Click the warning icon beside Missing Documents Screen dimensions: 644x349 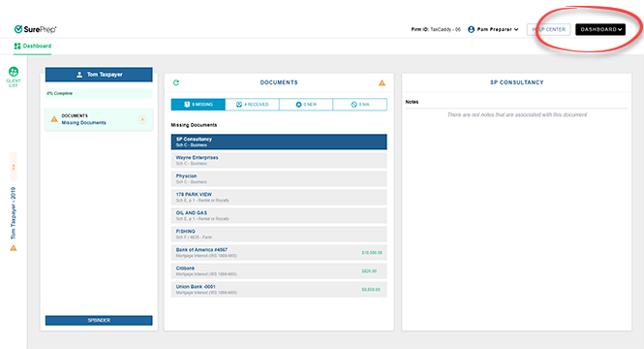[x=54, y=119]
